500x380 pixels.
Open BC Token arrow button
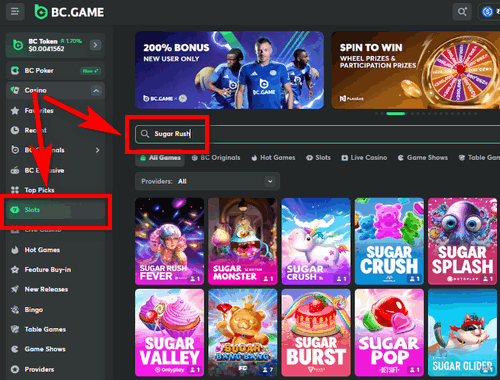tap(95, 45)
